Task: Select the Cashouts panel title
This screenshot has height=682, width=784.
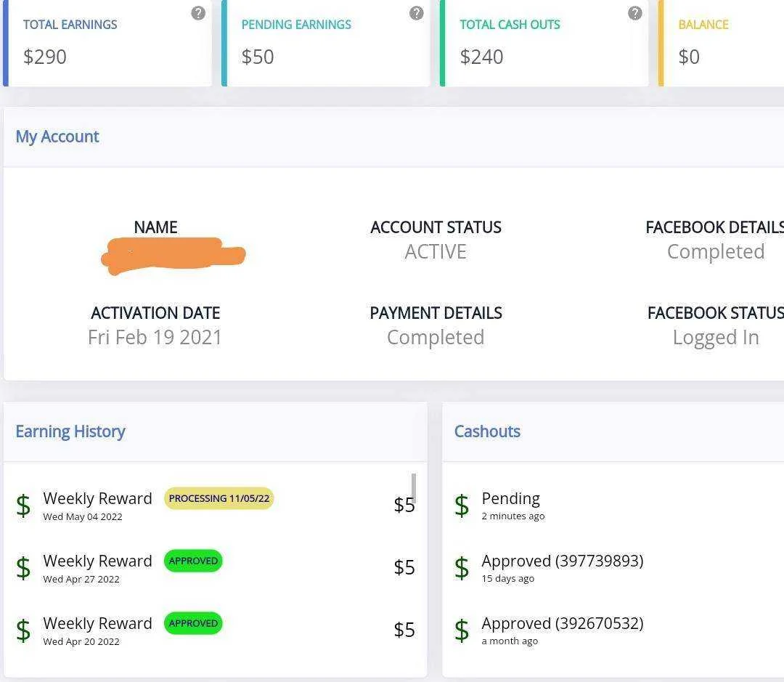Action: (487, 431)
